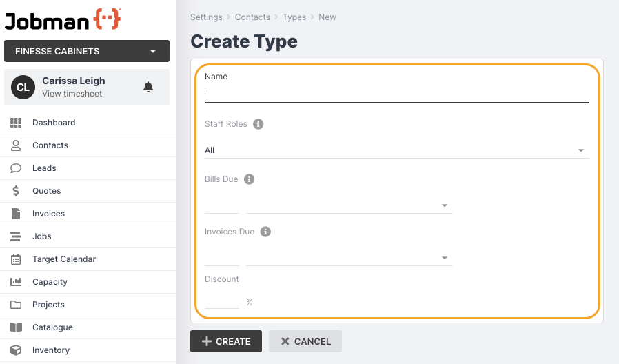Click the notification bell icon

click(148, 87)
